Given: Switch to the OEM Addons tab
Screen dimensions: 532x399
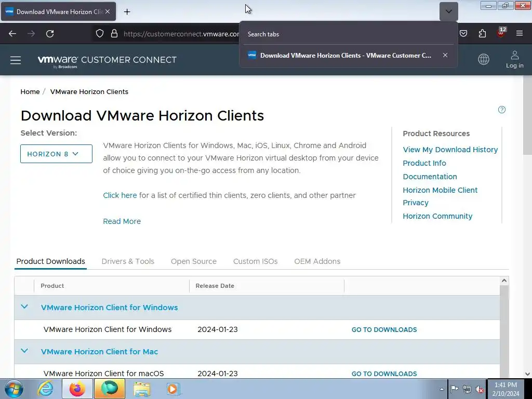Looking at the screenshot, I should pos(317,261).
